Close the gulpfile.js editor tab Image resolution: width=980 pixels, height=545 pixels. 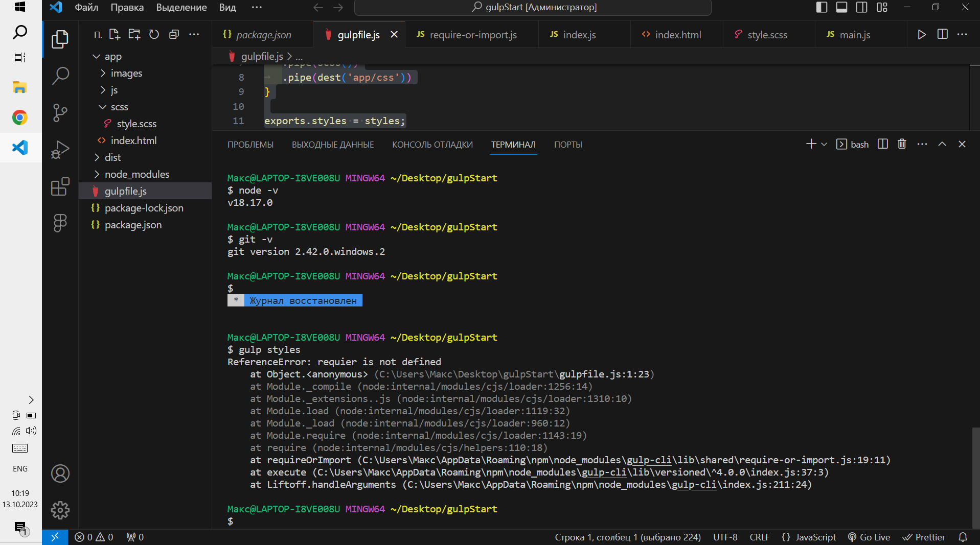[394, 34]
